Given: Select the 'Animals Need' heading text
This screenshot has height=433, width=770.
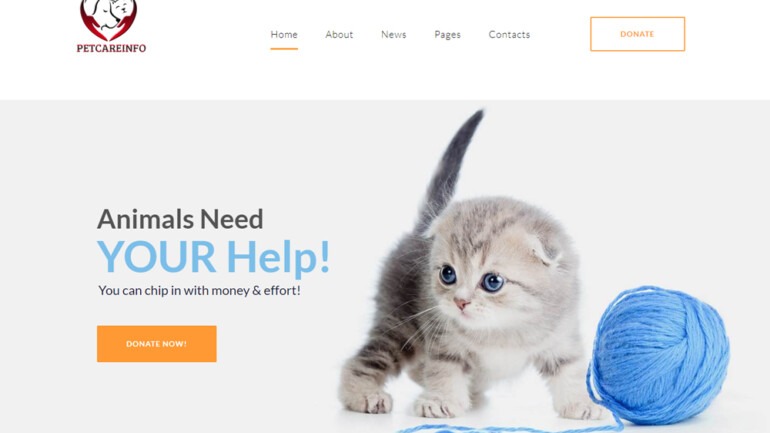Looking at the screenshot, I should coord(180,219).
